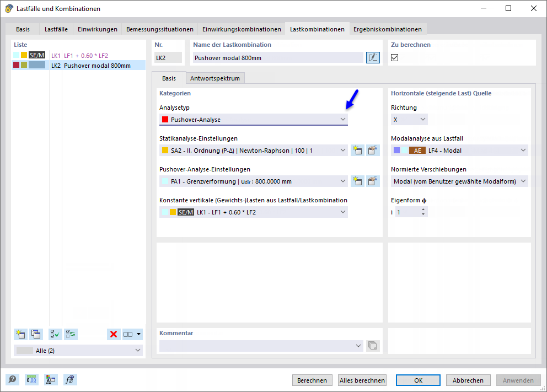The height and width of the screenshot is (392, 547).
Task: Edit the PA1 pushover analysis settings
Action: pyautogui.click(x=373, y=181)
